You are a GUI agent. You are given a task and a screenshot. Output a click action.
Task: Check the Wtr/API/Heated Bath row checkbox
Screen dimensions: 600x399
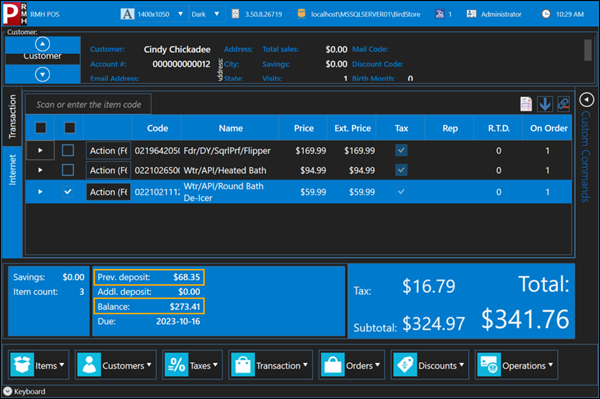[x=68, y=170]
